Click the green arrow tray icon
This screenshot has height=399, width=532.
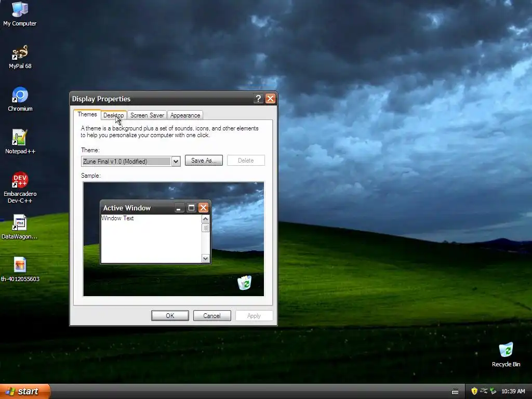click(493, 391)
